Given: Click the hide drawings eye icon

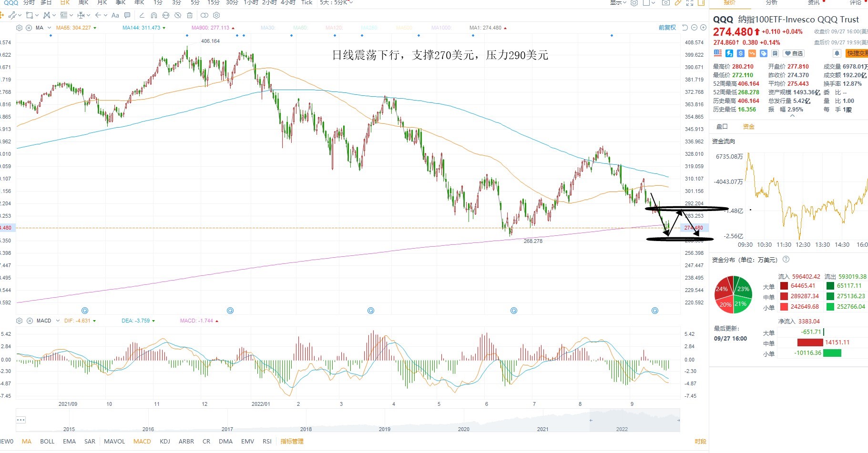Looking at the screenshot, I should (x=178, y=15).
